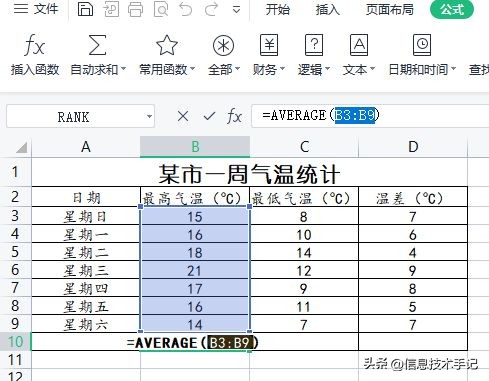Select column A header
This screenshot has width=489, height=381.
pyautogui.click(x=86, y=147)
